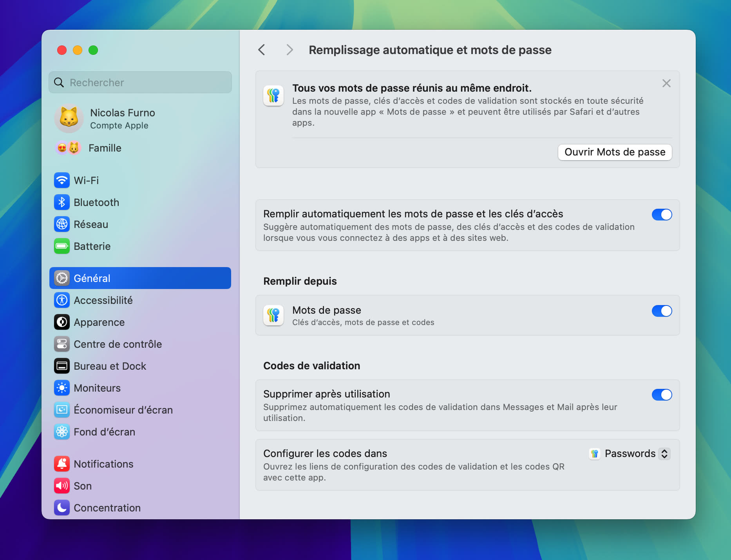Open Accessibilité settings icon

(62, 300)
